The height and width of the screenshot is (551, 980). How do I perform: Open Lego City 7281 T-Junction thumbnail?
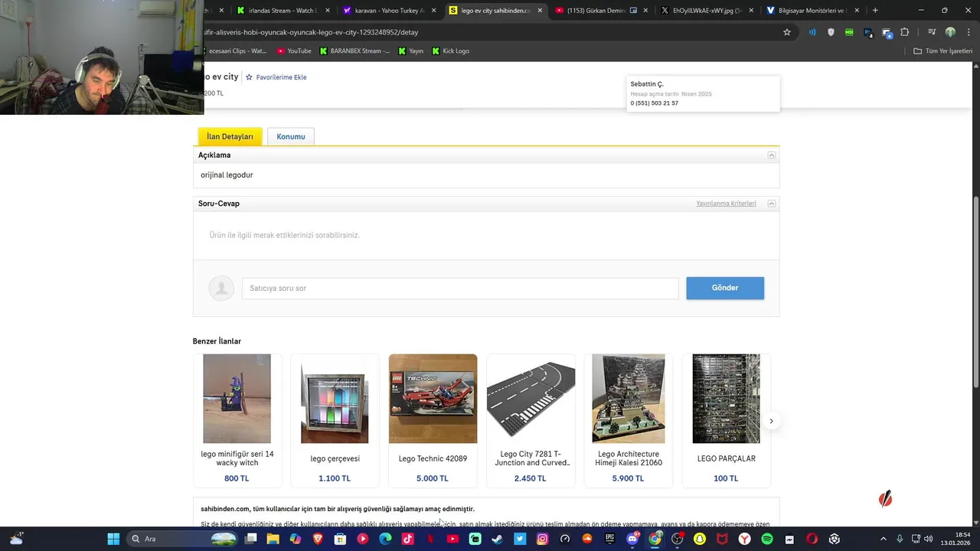[x=531, y=399]
